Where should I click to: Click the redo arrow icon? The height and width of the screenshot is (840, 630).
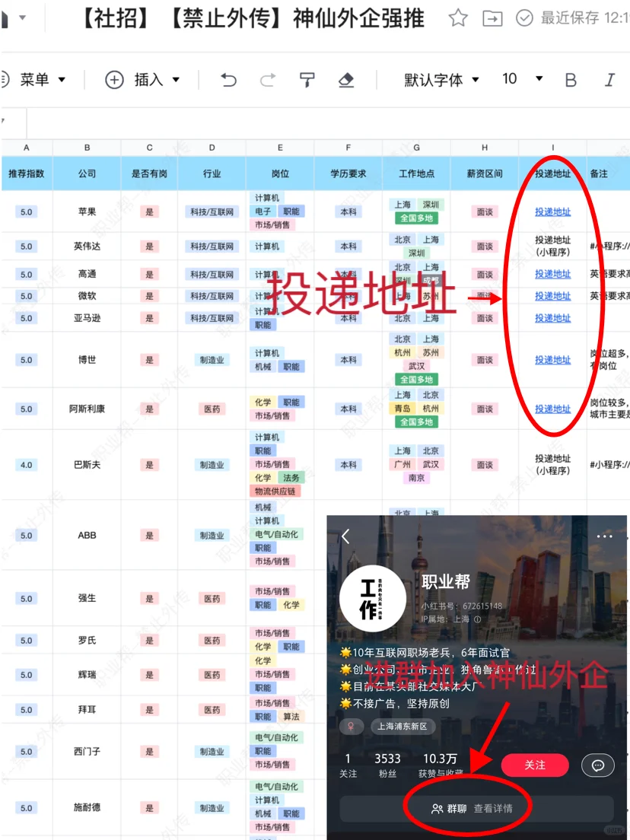[267, 79]
